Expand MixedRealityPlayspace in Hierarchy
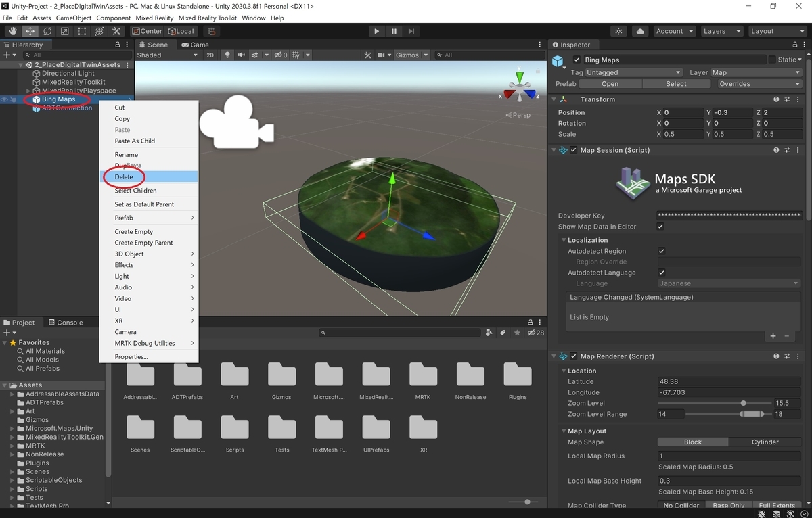Screen dimensions: 812x518 [x=28, y=91]
